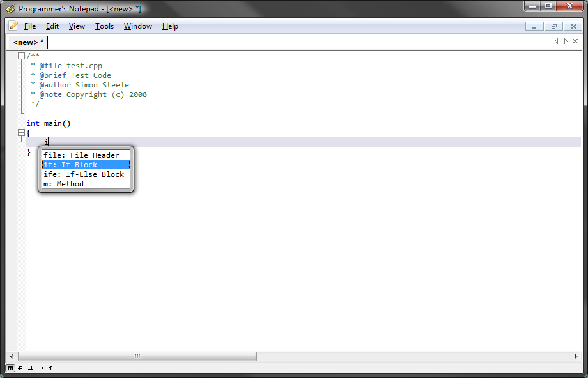This screenshot has width=588, height=378.
Task: Select the <new> document tab
Action: 28,42
